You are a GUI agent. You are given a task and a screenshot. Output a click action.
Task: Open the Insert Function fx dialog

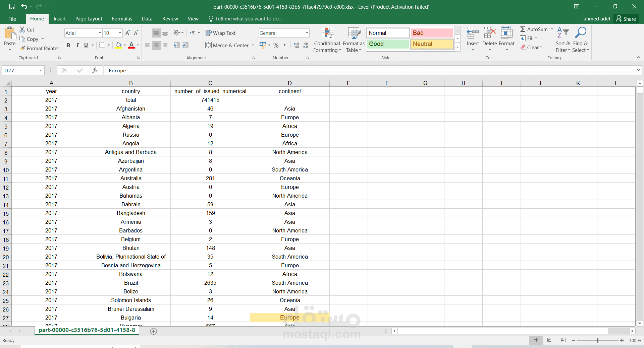point(95,70)
